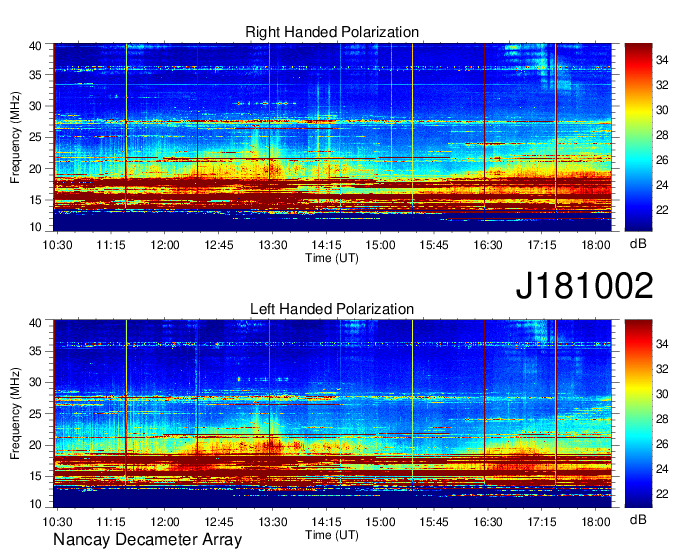Click inside the Right Handed Polarization spectrogram
680x552 pixels.
click(x=332, y=137)
